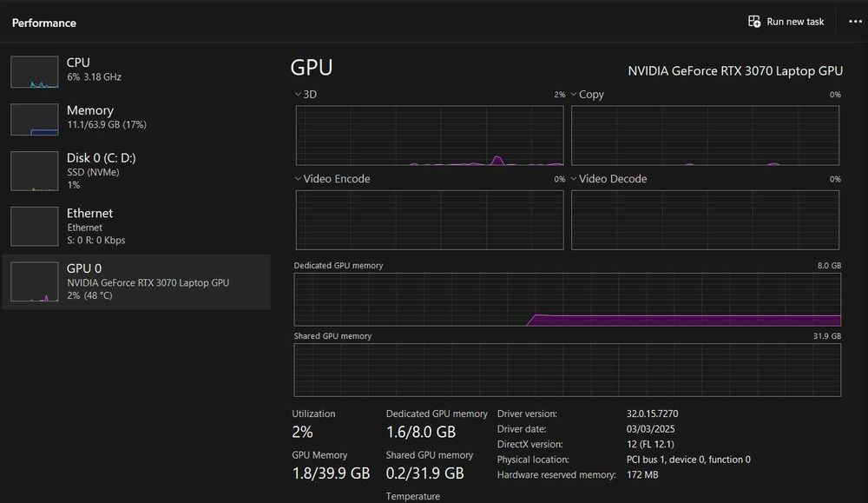Open the Ethernet performance entry

point(137,227)
